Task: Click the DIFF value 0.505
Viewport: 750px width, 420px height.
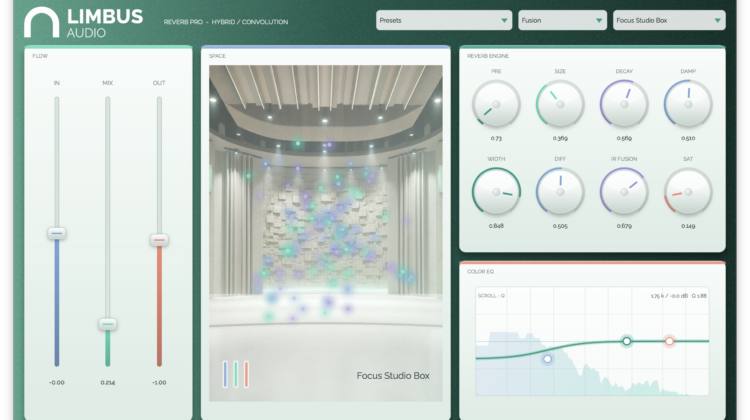Action: (560, 226)
